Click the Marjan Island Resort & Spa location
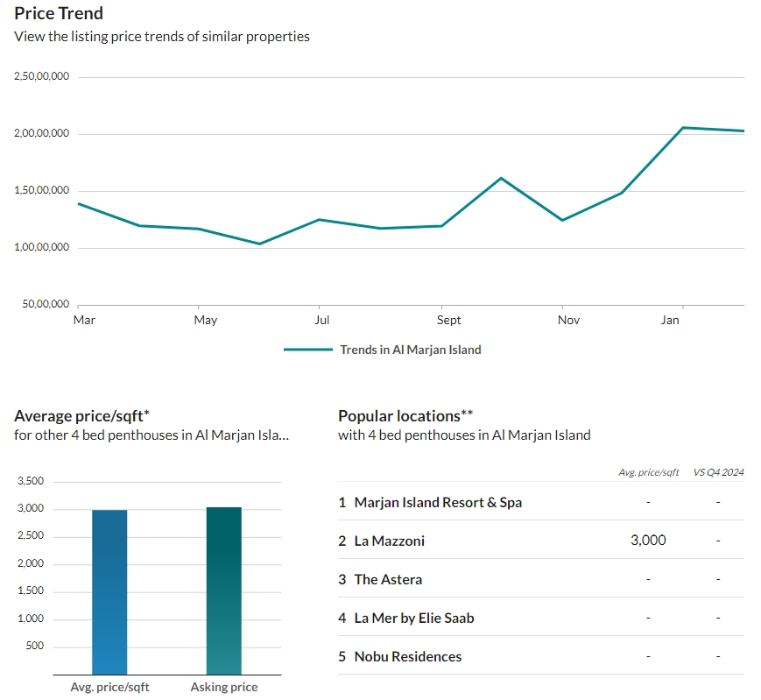 pyautogui.click(x=438, y=502)
